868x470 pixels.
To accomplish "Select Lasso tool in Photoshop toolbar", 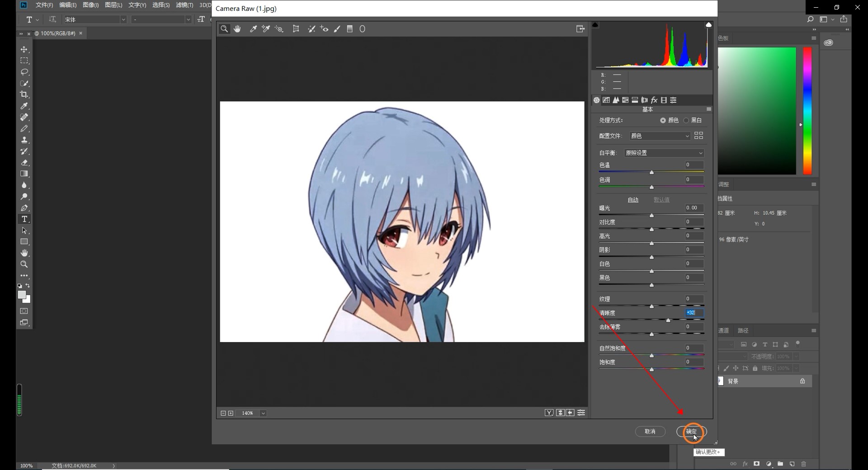I will 24,72.
